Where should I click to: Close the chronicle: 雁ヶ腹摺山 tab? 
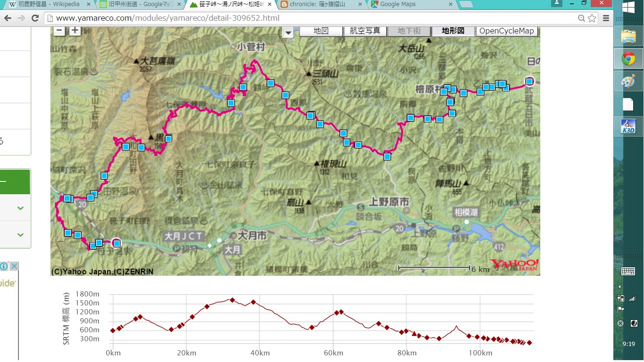coord(360,4)
